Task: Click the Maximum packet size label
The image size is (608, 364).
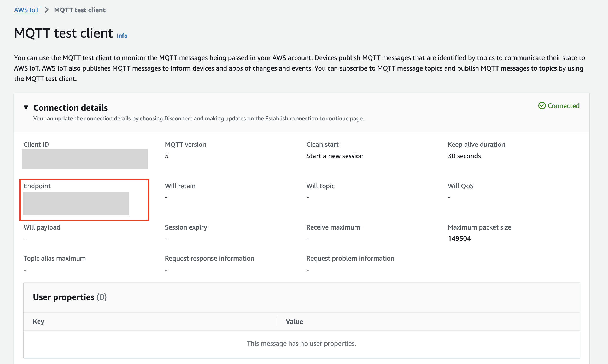Action: 479,227
